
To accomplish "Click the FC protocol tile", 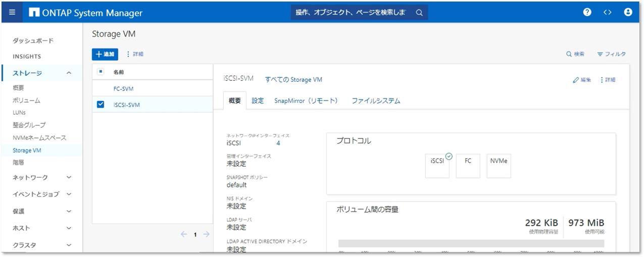I will pyautogui.click(x=468, y=166).
